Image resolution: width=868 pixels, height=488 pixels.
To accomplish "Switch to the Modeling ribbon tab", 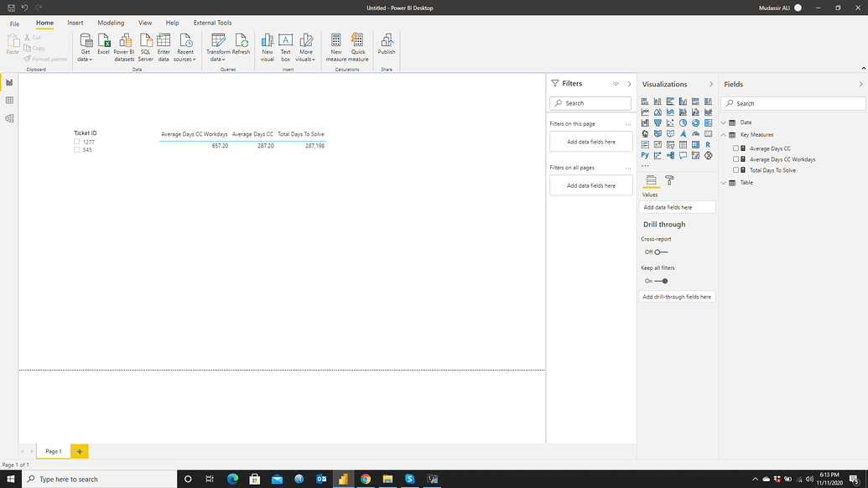I will coord(111,23).
